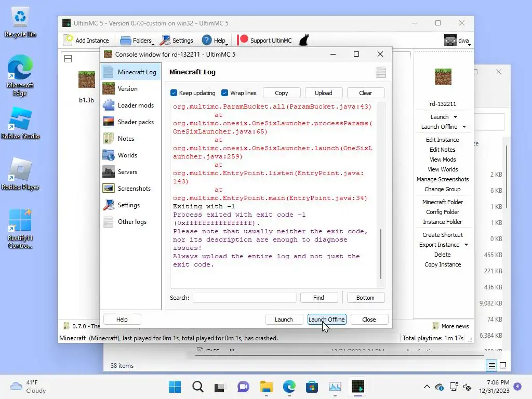
Task: Open the Folders dropdown in main toolbar
Action: pos(137,41)
